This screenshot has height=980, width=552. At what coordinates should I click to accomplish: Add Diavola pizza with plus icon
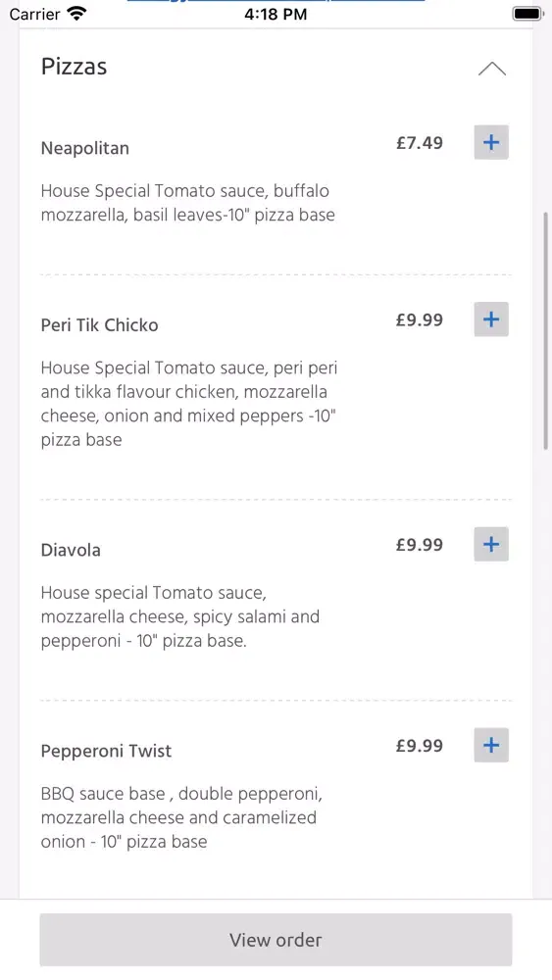(491, 544)
